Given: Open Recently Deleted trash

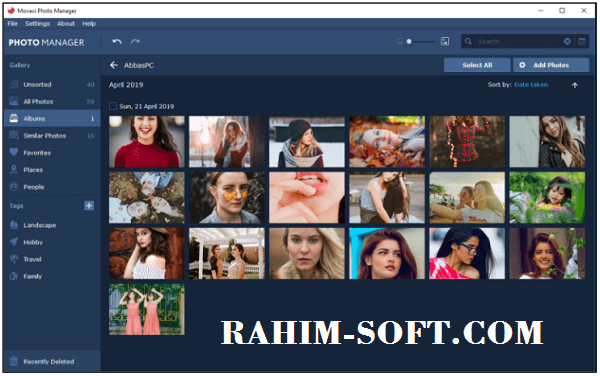Looking at the screenshot, I should click(x=52, y=361).
